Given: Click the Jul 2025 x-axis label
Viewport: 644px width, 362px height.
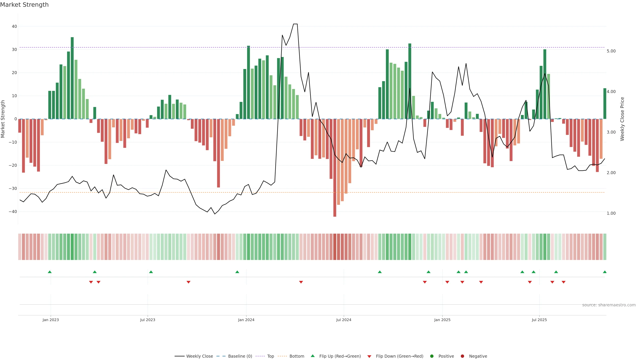Looking at the screenshot, I should click(x=539, y=320).
